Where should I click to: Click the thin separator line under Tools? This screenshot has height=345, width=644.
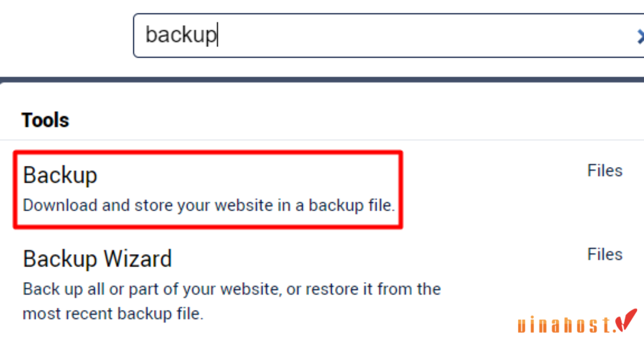pos(322,140)
